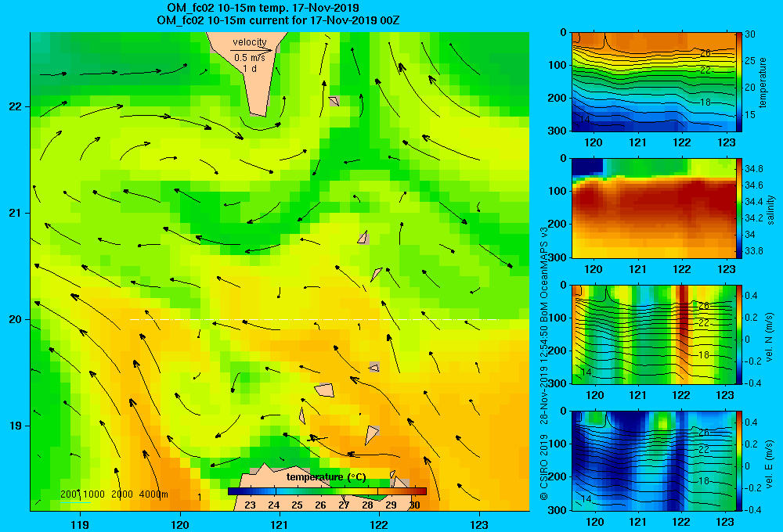Click longitude label 119 on main map axis
Viewport: 783px width, 532px height.
pos(80,524)
